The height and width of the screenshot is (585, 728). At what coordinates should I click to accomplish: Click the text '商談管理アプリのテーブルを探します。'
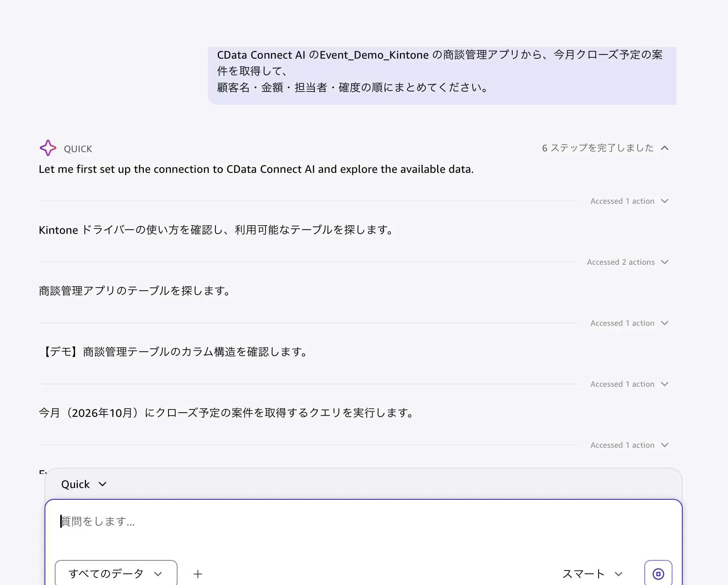tap(135, 291)
